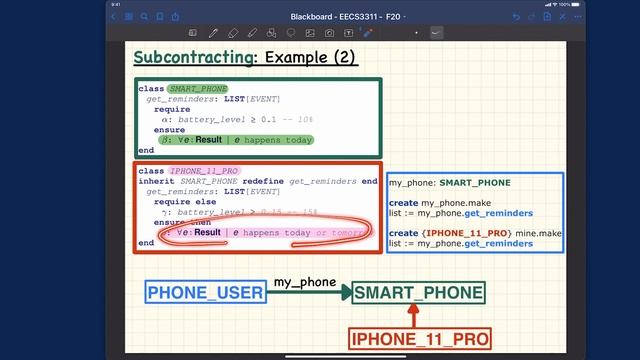Select the Image insert tool
640x360 pixels.
(310, 33)
